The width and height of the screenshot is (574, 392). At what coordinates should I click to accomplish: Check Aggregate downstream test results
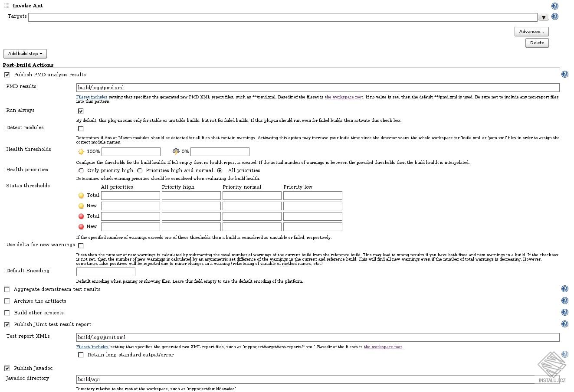click(7, 289)
